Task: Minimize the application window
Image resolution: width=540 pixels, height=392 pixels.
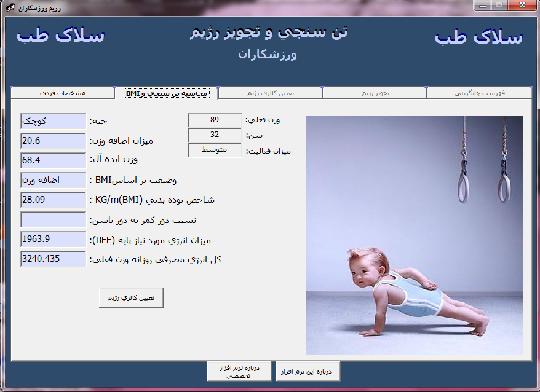Action: point(483,6)
